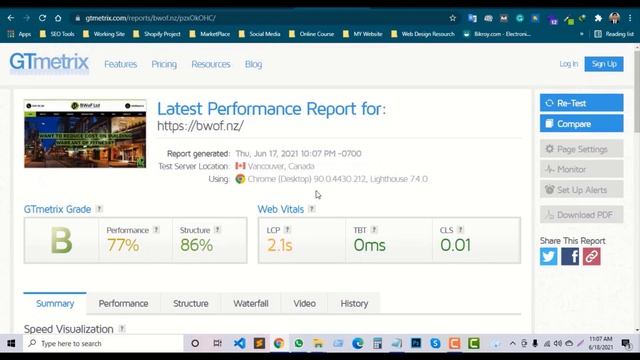Open the SEO Tools bookmark folder

(58, 34)
